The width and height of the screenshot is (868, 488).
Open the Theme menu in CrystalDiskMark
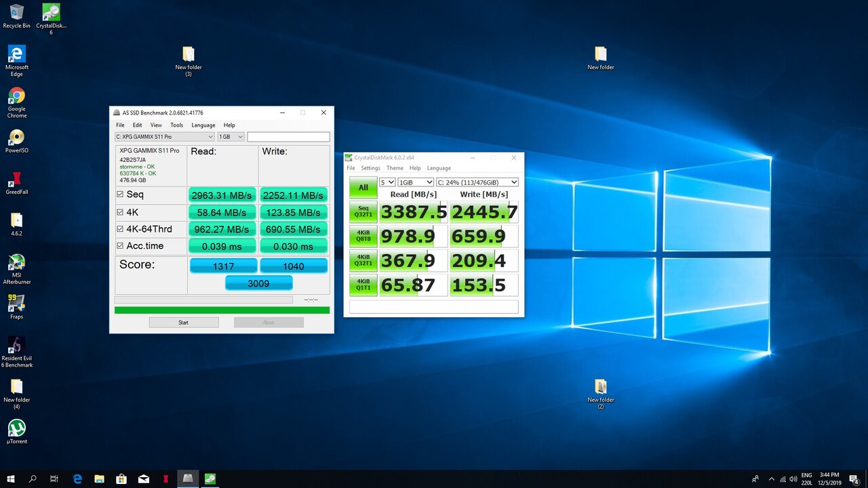click(x=395, y=168)
